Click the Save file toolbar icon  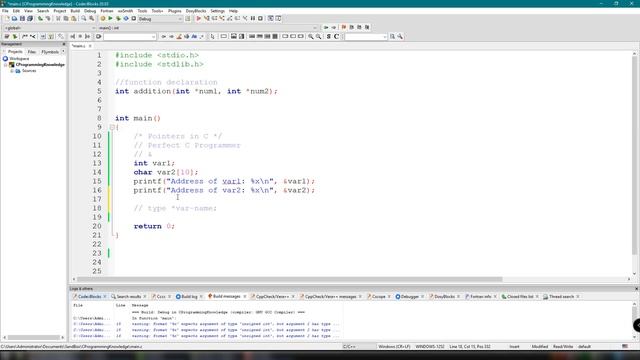[22, 19]
